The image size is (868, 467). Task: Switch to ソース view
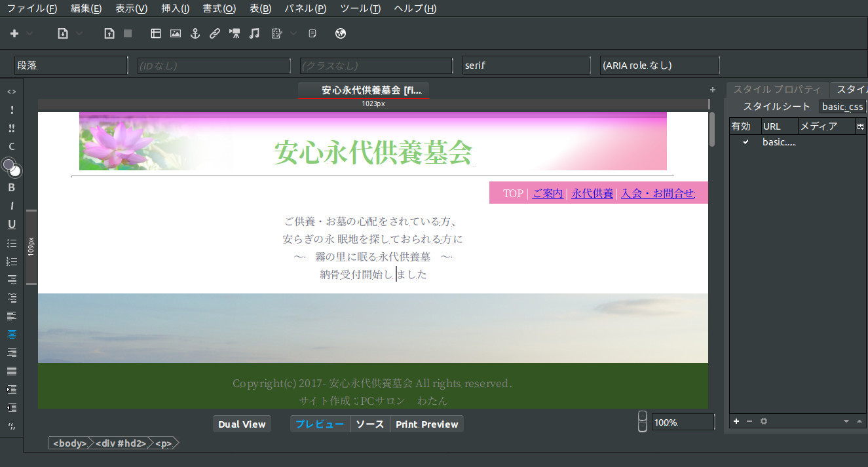(370, 424)
